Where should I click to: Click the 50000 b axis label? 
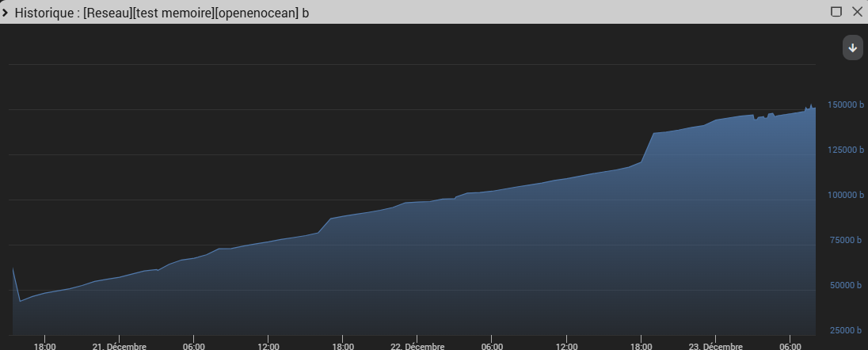tap(847, 285)
